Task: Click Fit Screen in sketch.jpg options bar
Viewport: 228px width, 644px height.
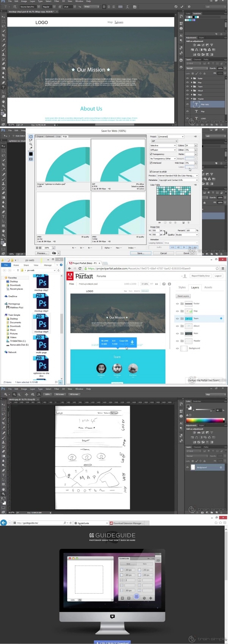Action: tap(60, 394)
